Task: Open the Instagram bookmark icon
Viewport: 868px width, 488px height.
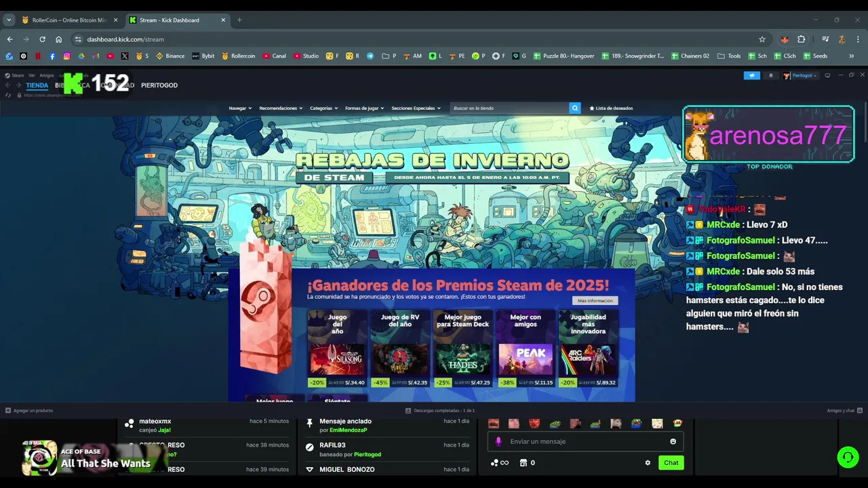Action: click(x=67, y=56)
